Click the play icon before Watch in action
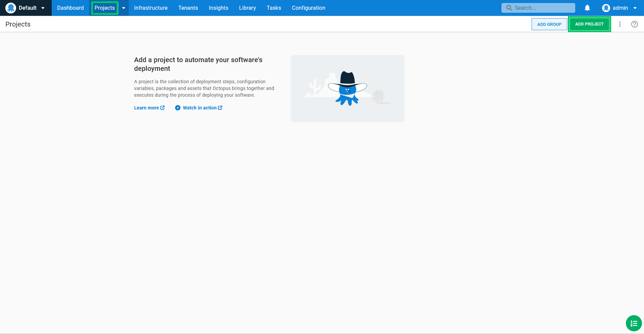The height and width of the screenshot is (334, 644). pyautogui.click(x=178, y=108)
